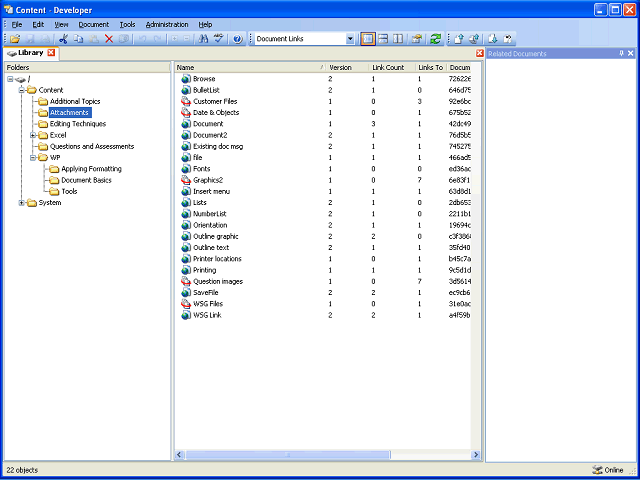Select the Editing Techniques folder
This screenshot has height=480, width=640.
[78, 124]
